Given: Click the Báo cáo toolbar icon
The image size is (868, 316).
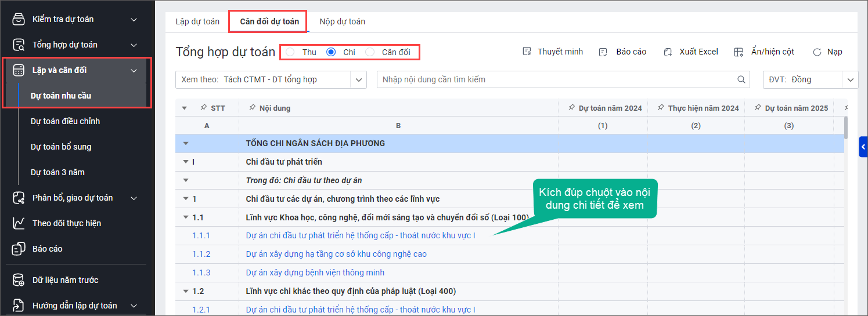Looking at the screenshot, I should [x=603, y=52].
